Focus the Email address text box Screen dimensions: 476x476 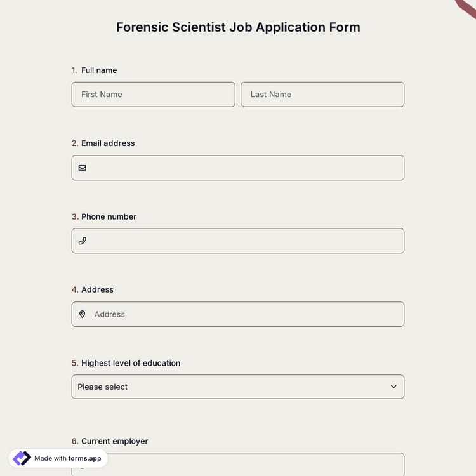(244, 168)
